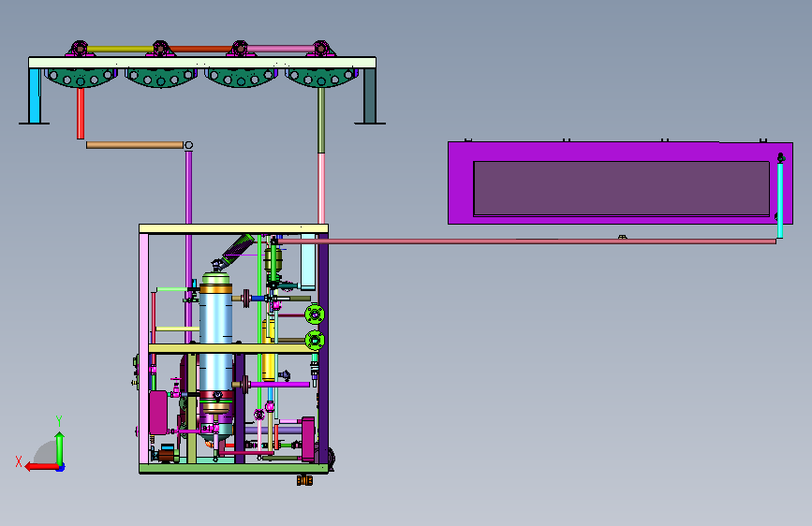The height and width of the screenshot is (526, 812).
Task: Select the brown motor at skid bottom left
Action: (166, 456)
